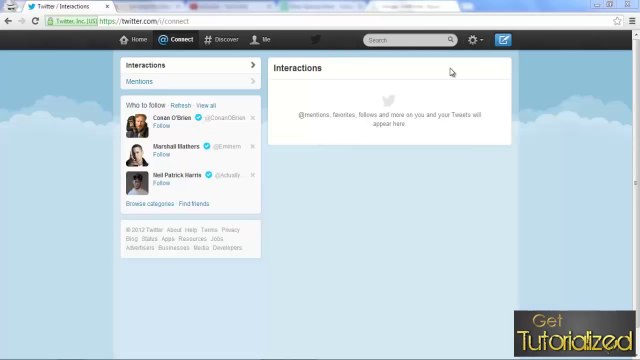Viewport: 640px width, 360px height.
Task: Open the Status footer link
Action: [149, 239]
